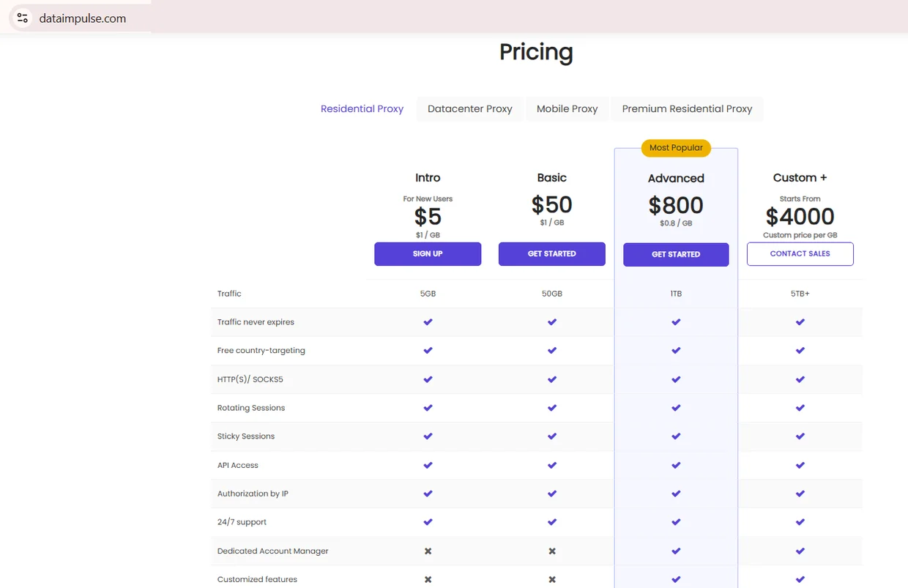The image size is (908, 588).
Task: Open the Mobile Proxy tab
Action: pos(567,108)
